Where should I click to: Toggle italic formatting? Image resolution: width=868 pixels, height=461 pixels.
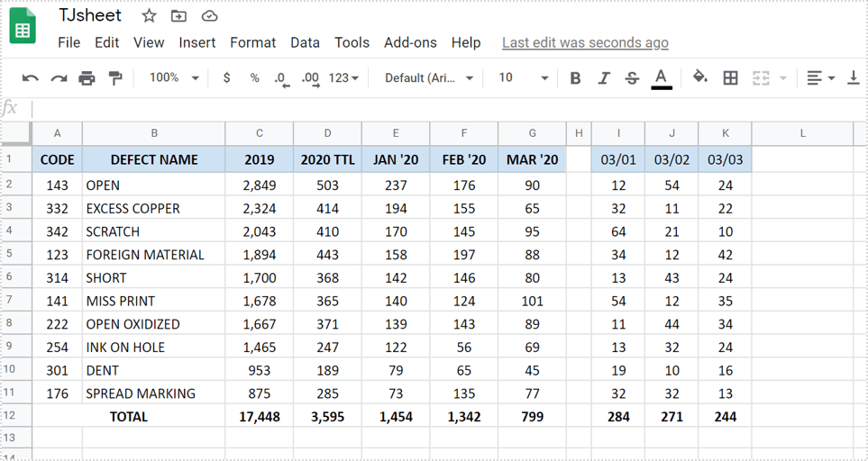pyautogui.click(x=604, y=78)
